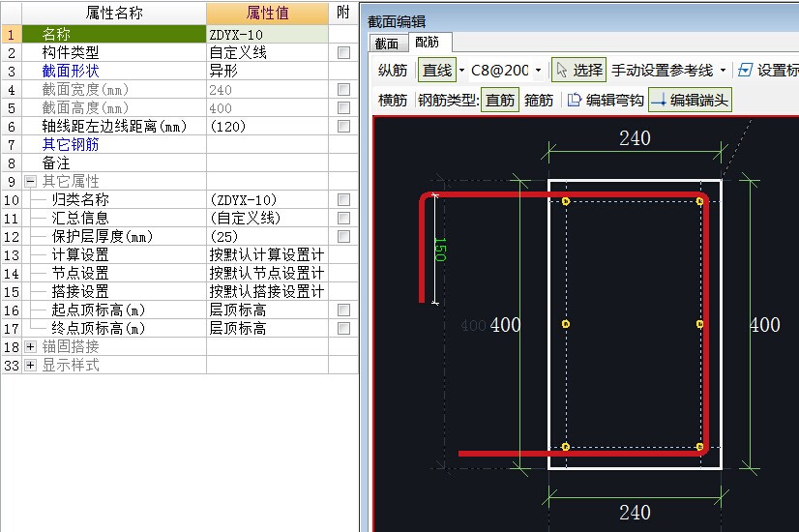
Task: Click 起点顶标高 value 层顶标高
Action: pyautogui.click(x=267, y=310)
